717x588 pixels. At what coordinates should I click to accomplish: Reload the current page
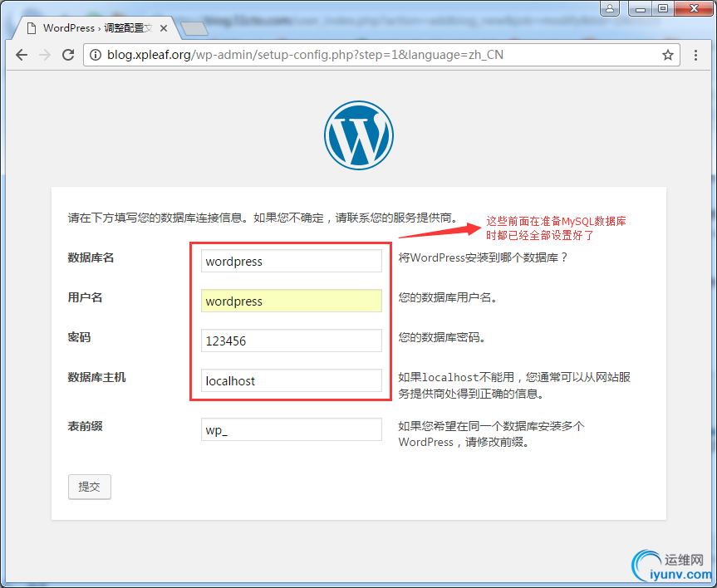68,56
